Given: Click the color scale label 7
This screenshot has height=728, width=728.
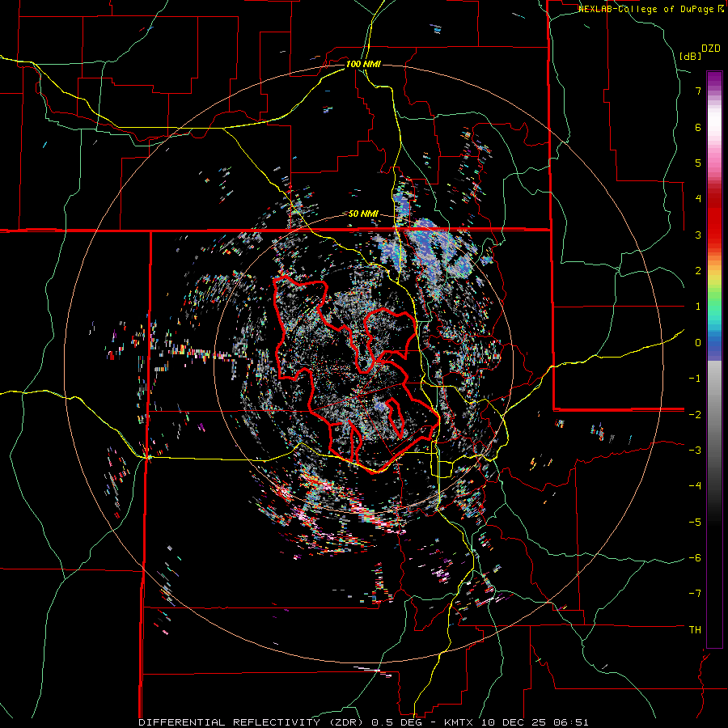Looking at the screenshot, I should [x=698, y=91].
